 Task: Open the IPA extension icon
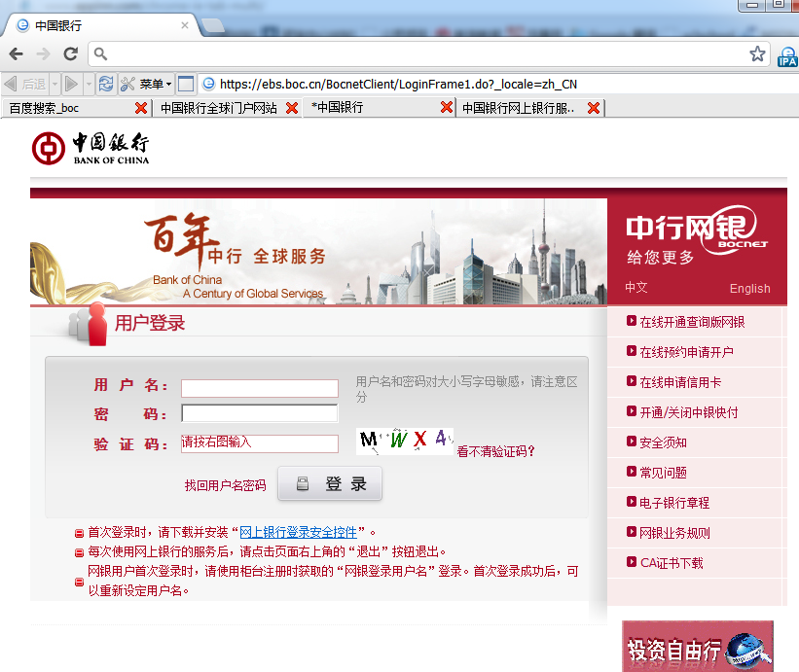pos(787,56)
